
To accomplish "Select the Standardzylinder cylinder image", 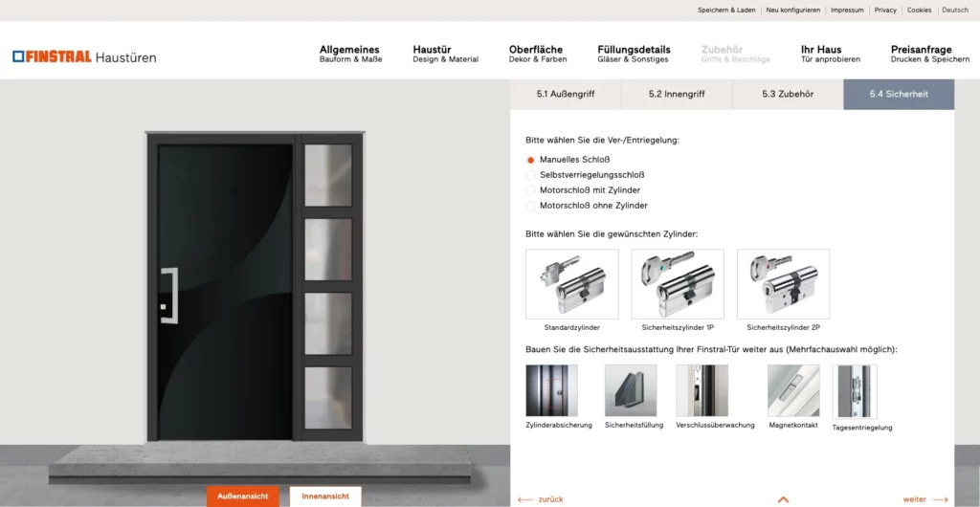I will pos(572,284).
